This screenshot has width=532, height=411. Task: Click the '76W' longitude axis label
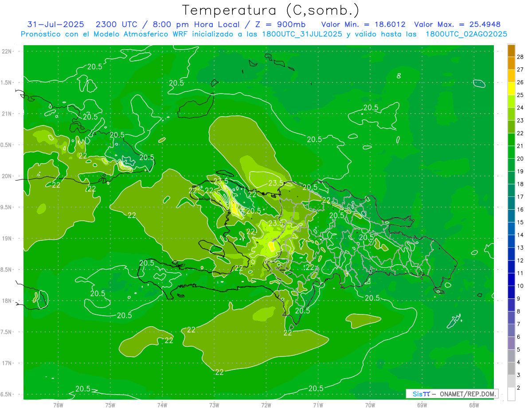pyautogui.click(x=58, y=405)
